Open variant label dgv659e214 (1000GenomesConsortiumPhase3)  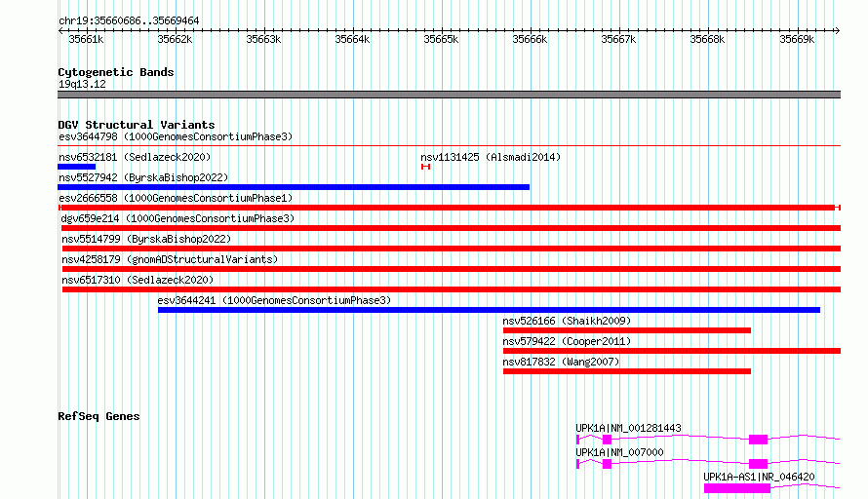click(x=178, y=218)
